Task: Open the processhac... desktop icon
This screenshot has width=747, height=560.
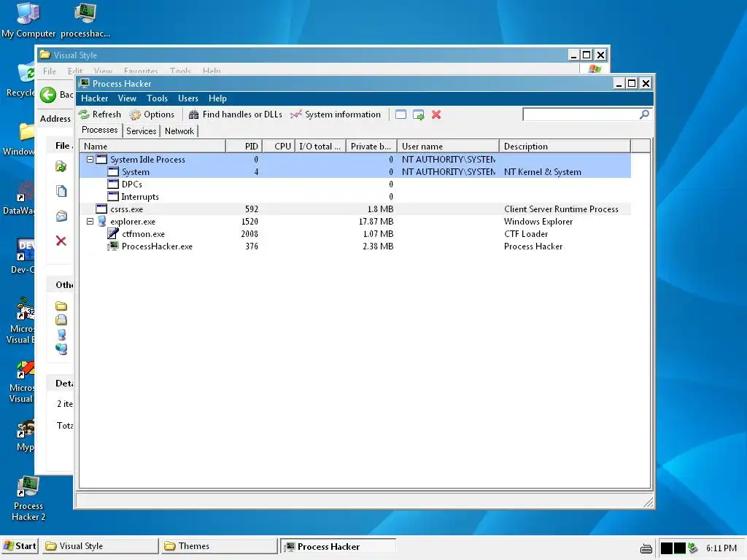Action: click(85, 20)
